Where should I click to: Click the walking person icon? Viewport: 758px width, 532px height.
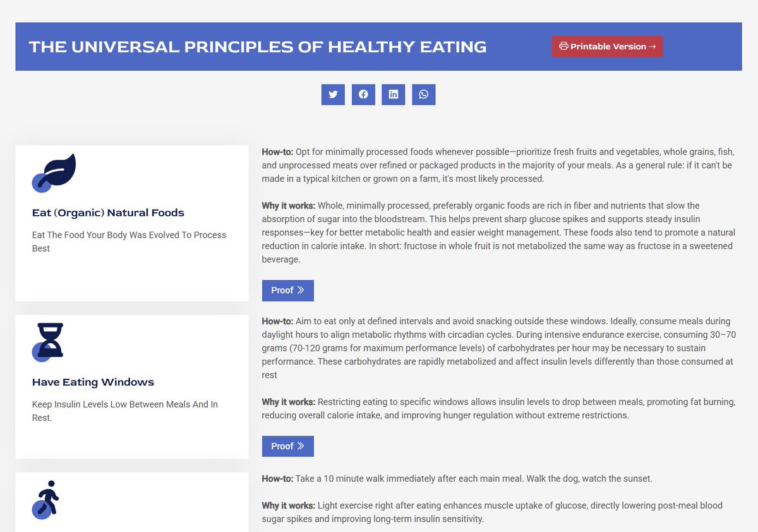pyautogui.click(x=47, y=498)
